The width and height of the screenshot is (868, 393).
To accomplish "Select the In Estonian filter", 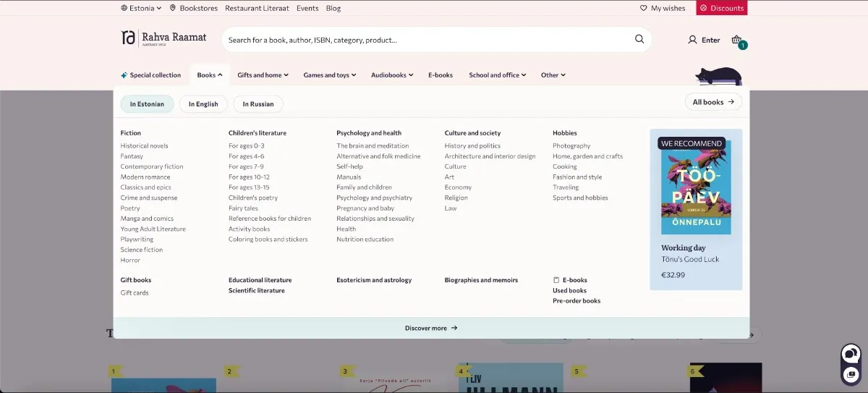I will pos(147,103).
